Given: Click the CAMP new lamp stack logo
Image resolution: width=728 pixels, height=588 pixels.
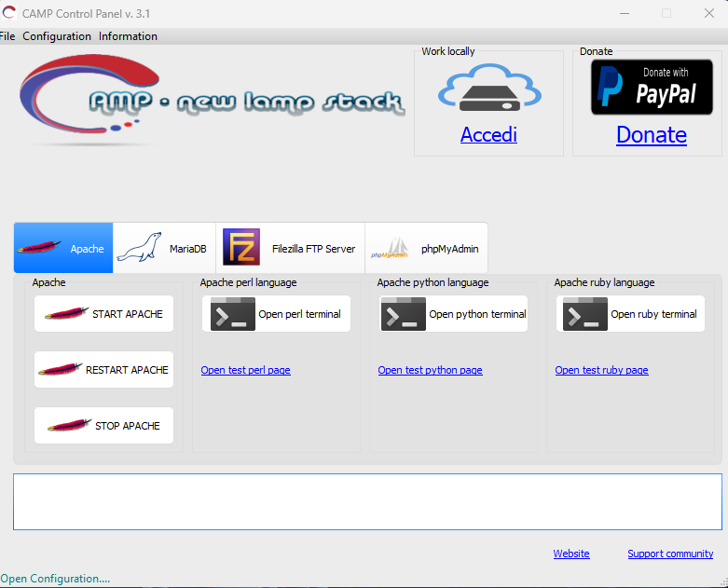Looking at the screenshot, I should pyautogui.click(x=212, y=100).
